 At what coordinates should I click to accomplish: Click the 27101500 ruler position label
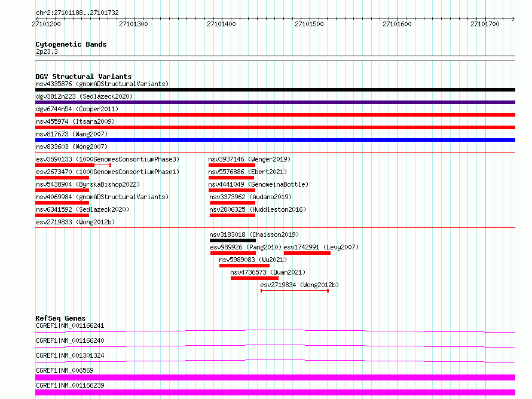coord(309,24)
